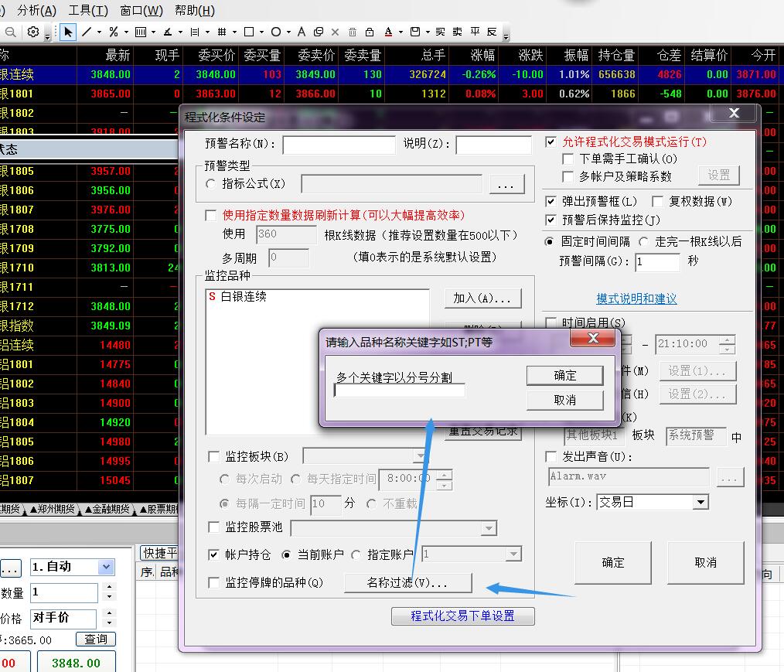Pick the ellipse drawing tool
The height and width of the screenshot is (672, 784).
pos(275,32)
